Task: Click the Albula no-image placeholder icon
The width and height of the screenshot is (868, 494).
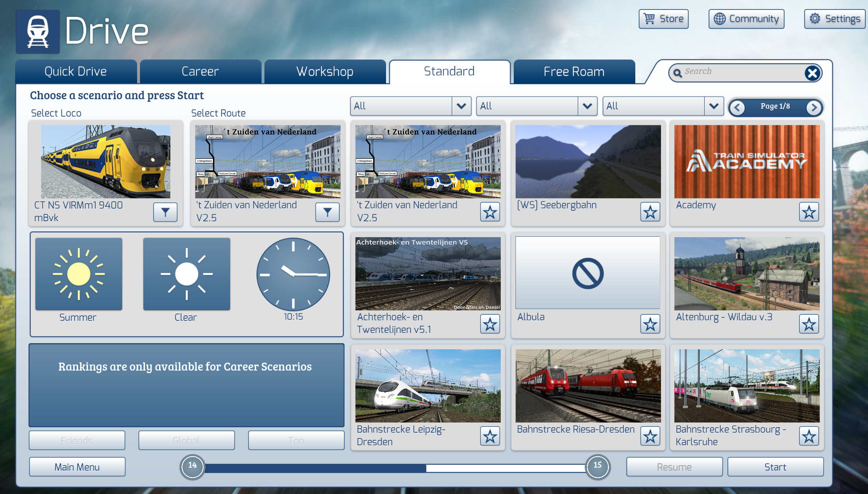Action: pyautogui.click(x=588, y=273)
